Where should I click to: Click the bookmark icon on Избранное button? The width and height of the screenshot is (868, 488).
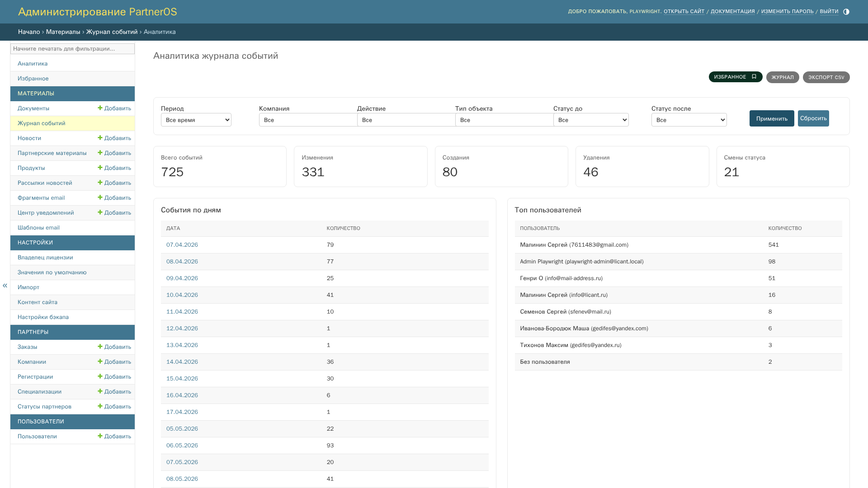click(754, 77)
